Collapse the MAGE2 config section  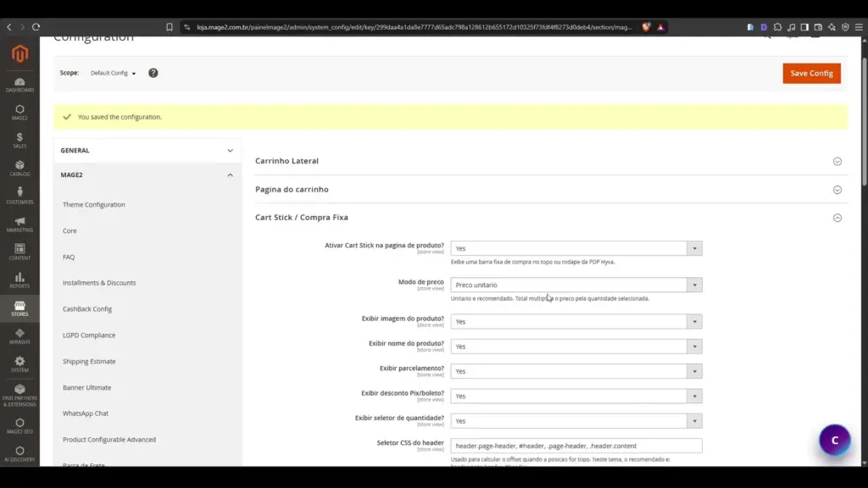(147, 175)
